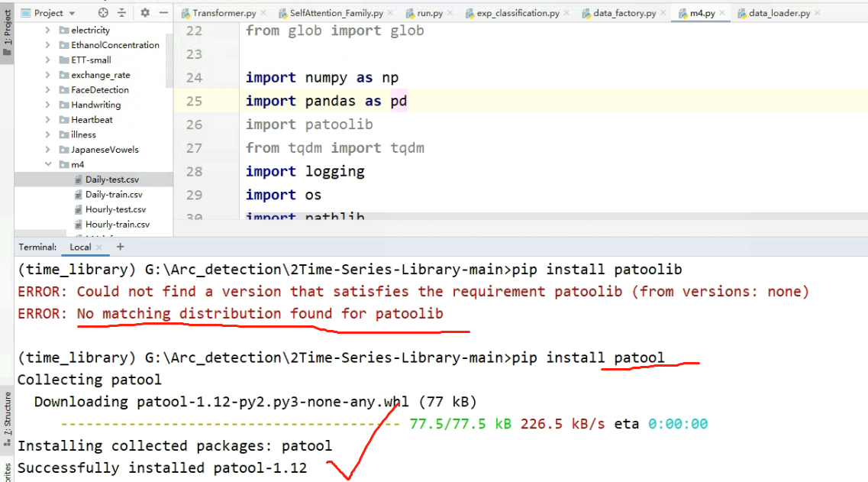The width and height of the screenshot is (868, 482).
Task: Close the m4.py tab
Action: point(722,13)
